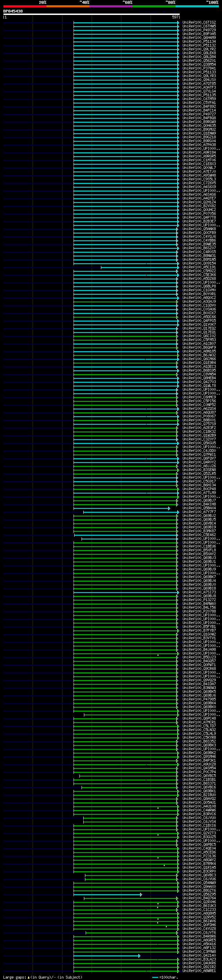
Task: Select hit UniRef100_Q1ENW9
Action: click(199, 133)
